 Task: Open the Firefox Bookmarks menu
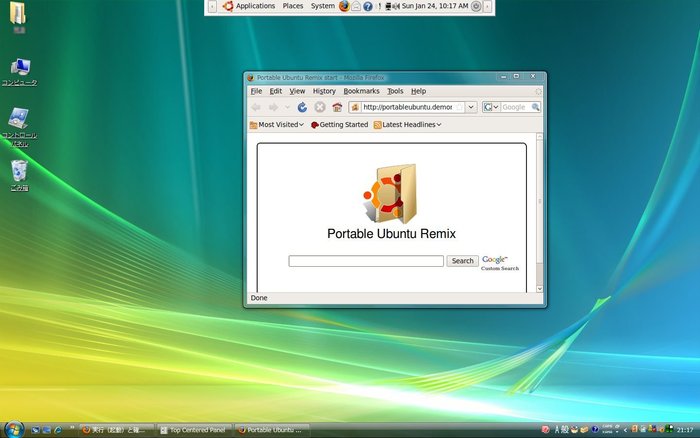(x=361, y=91)
